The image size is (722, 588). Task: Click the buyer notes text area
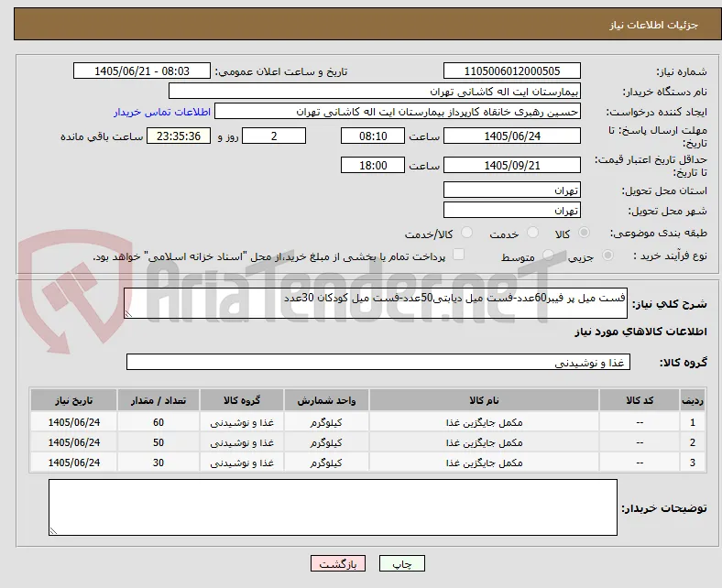(333, 507)
